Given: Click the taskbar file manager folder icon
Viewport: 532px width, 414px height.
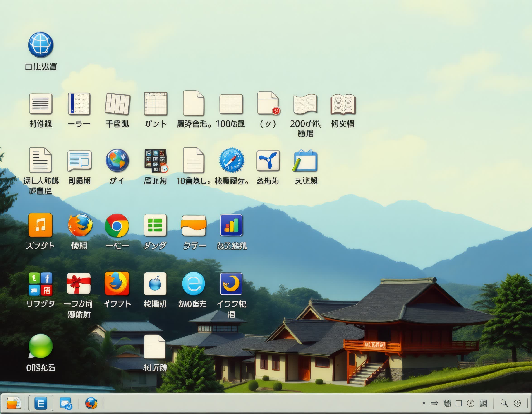Looking at the screenshot, I should (x=14, y=403).
